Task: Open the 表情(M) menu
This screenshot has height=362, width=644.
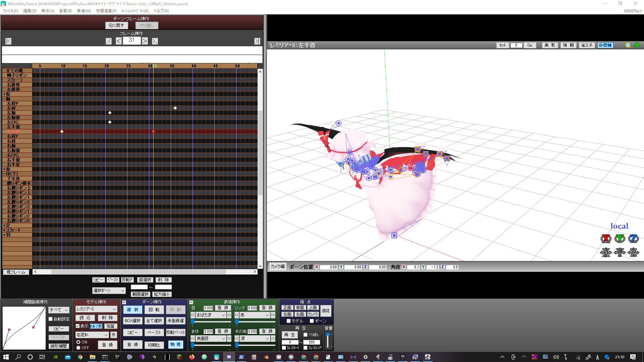Action: point(84,11)
